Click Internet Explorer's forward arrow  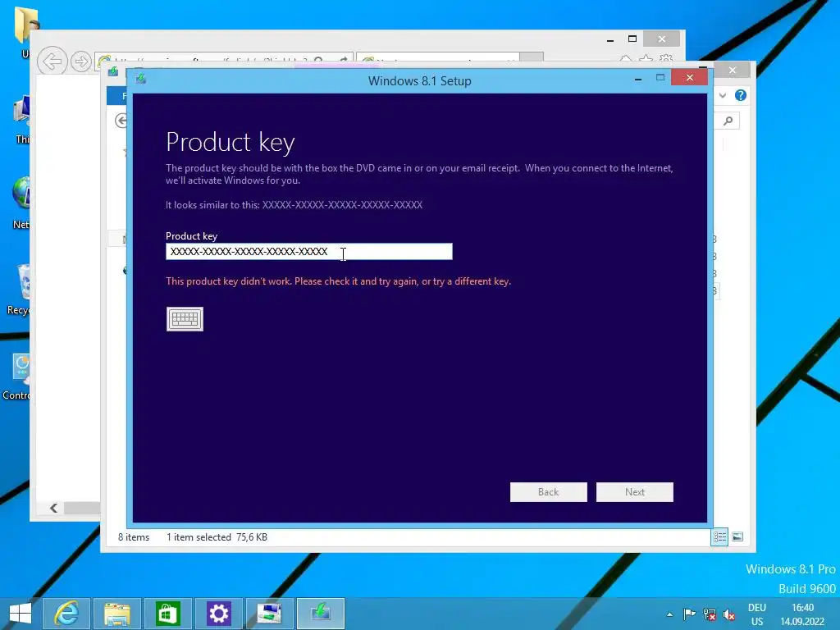coord(81,62)
